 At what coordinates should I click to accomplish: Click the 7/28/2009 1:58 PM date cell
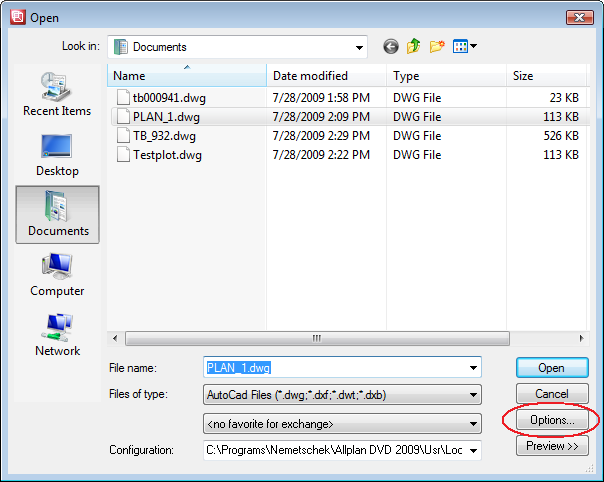[x=321, y=97]
